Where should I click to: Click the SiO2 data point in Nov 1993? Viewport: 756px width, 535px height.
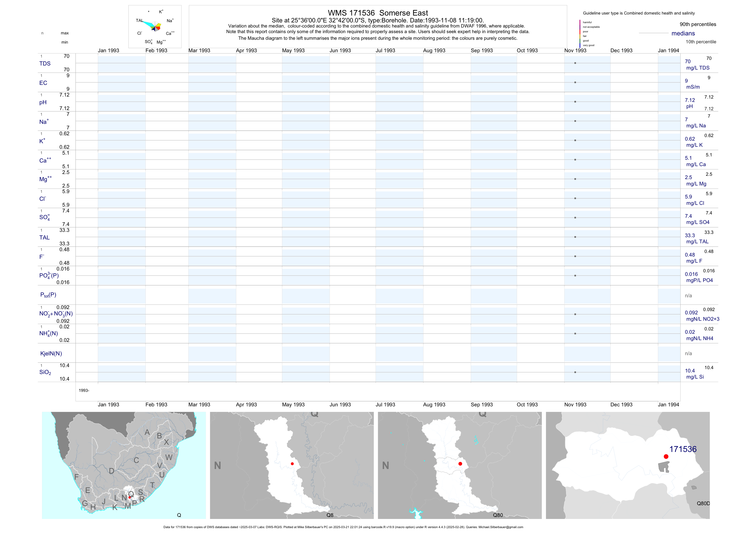click(x=575, y=372)
